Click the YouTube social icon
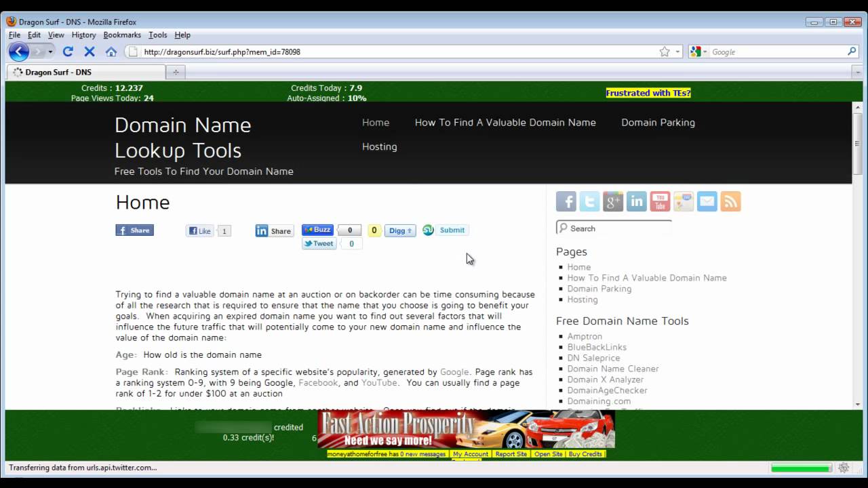Viewport: 868px width, 488px height. [x=660, y=201]
